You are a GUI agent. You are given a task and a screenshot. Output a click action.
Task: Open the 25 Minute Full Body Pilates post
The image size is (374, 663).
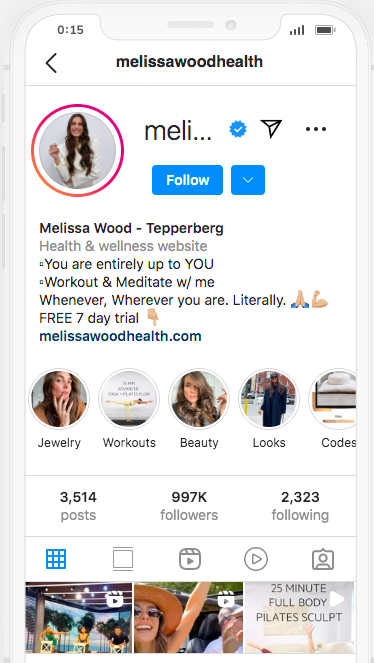click(300, 617)
